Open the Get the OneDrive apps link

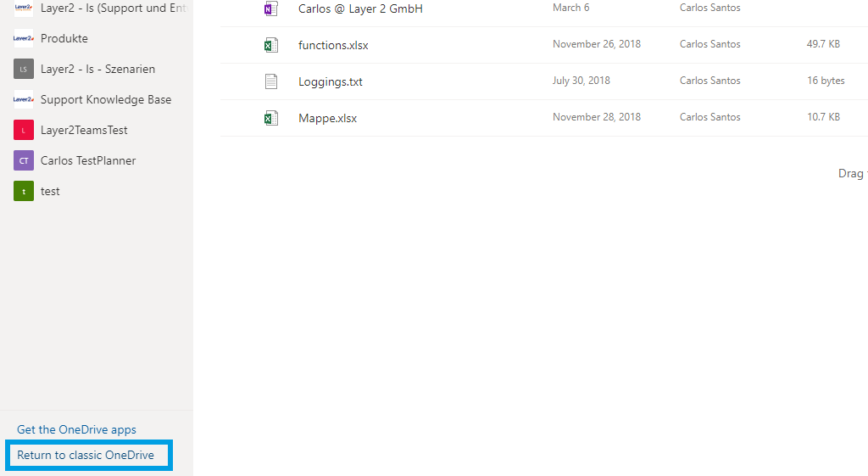click(76, 429)
